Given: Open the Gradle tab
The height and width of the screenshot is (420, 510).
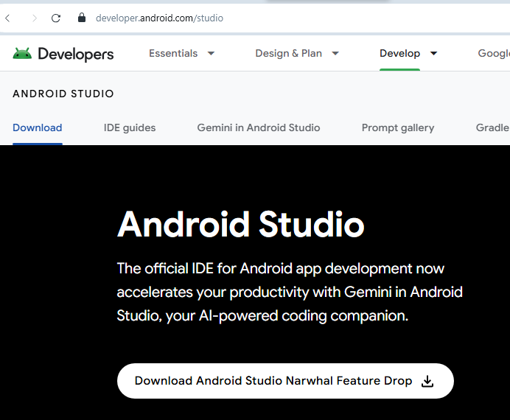Looking at the screenshot, I should (493, 127).
